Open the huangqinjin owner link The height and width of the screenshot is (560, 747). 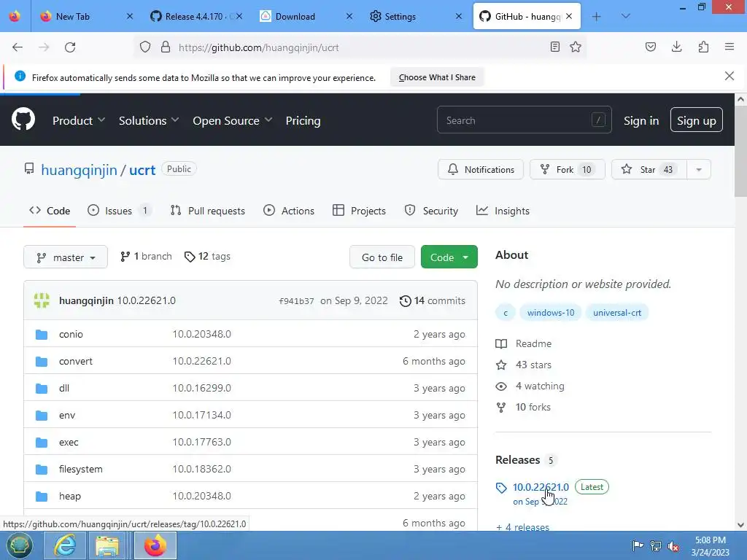79,169
